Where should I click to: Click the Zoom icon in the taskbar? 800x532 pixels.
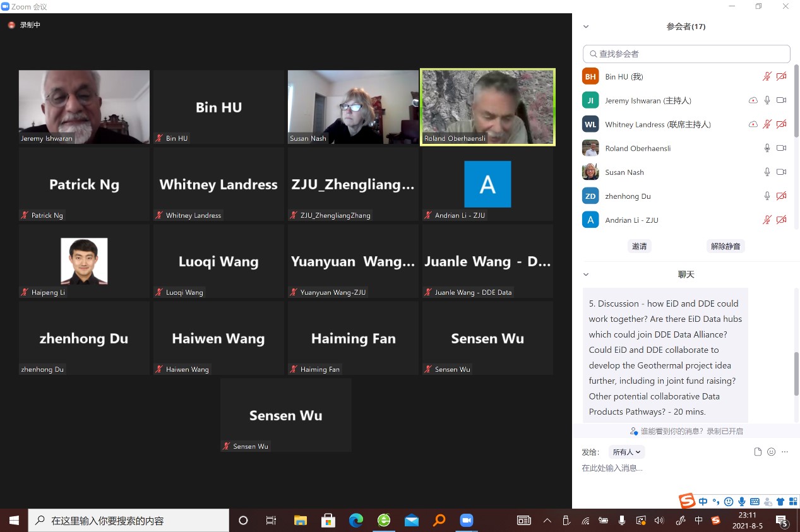pos(466,520)
